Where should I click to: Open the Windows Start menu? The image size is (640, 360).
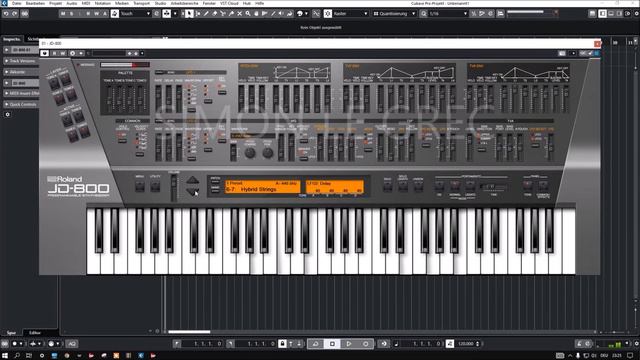pos(5,356)
